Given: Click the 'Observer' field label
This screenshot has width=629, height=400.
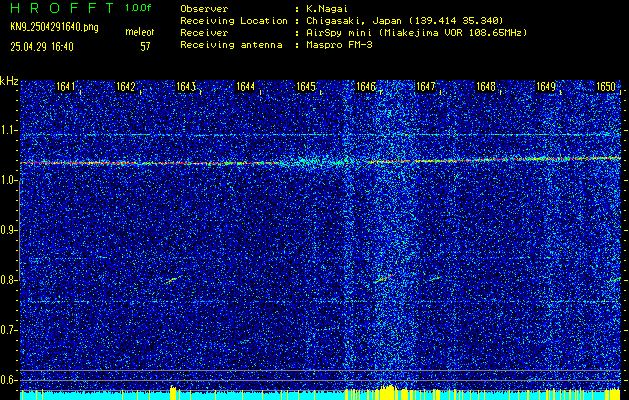Looking at the screenshot, I should 204,9.
